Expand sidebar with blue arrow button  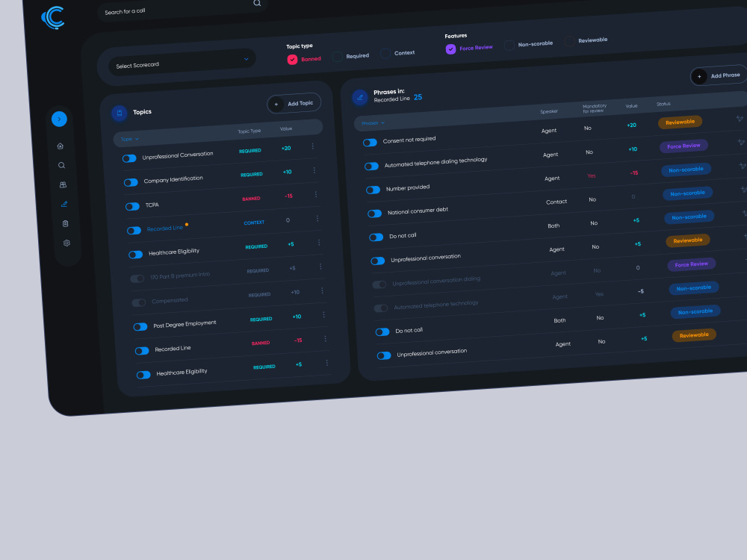pos(59,119)
